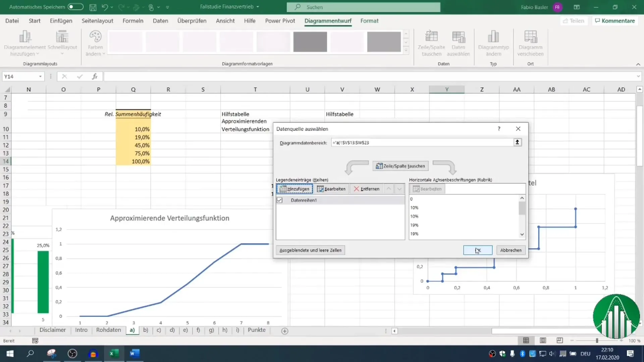Expand chart styles gallery more arrow

coord(406,50)
